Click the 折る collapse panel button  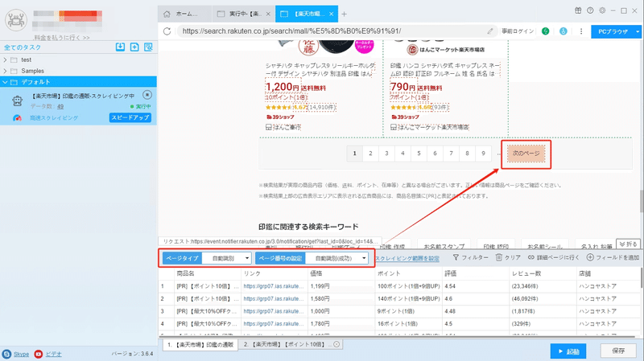[628, 244]
